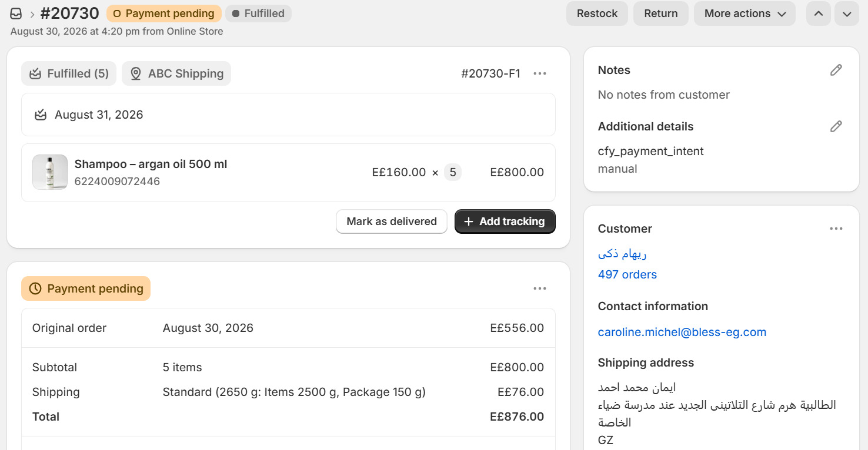Click the Return button
The height and width of the screenshot is (450, 868).
[x=660, y=14]
